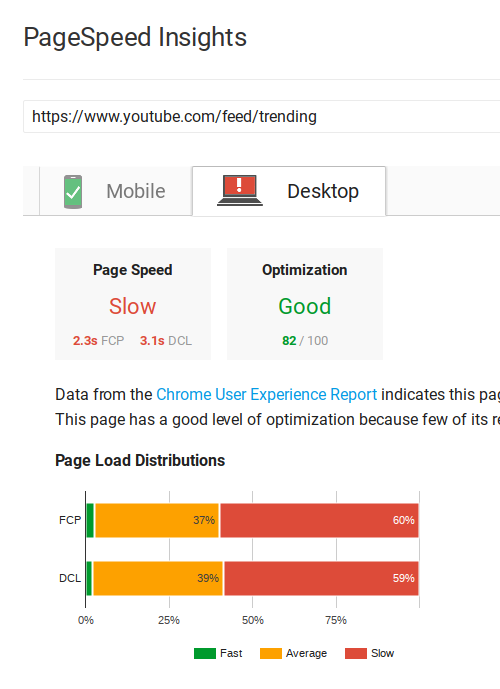Click the green mobile phone checkmark icon
This screenshot has width=500, height=689.
tap(73, 192)
